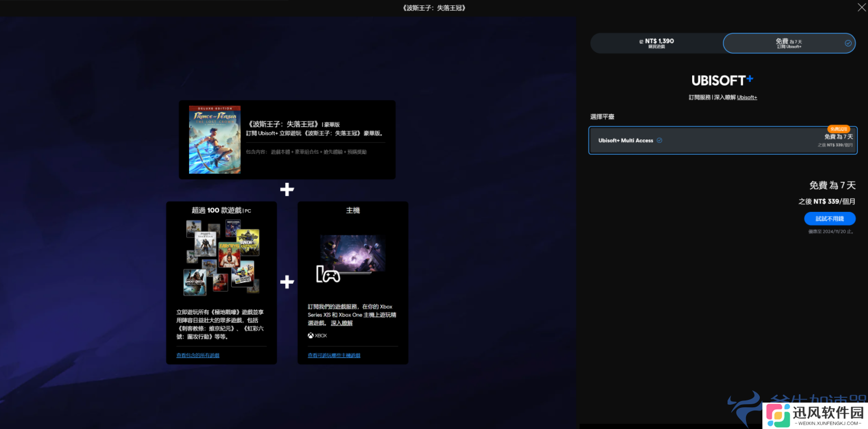Image resolution: width=868 pixels, height=429 pixels.
Task: Click the large "免費 為 7 天" text
Action: [833, 185]
